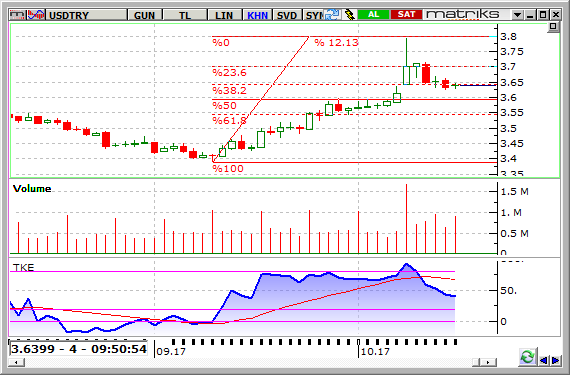Click the green refresh icon at bottom

[527, 357]
